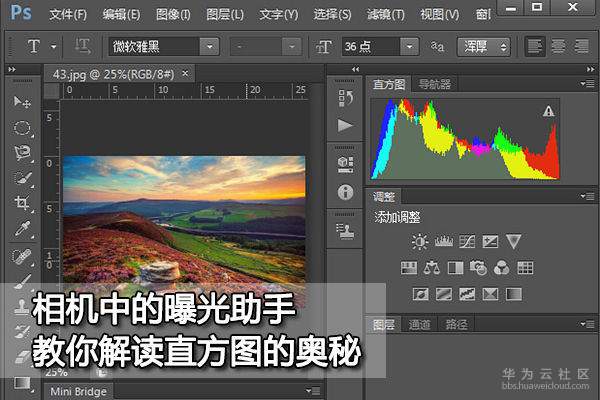Open the 文件(F) menu
600x400 pixels.
tap(68, 15)
